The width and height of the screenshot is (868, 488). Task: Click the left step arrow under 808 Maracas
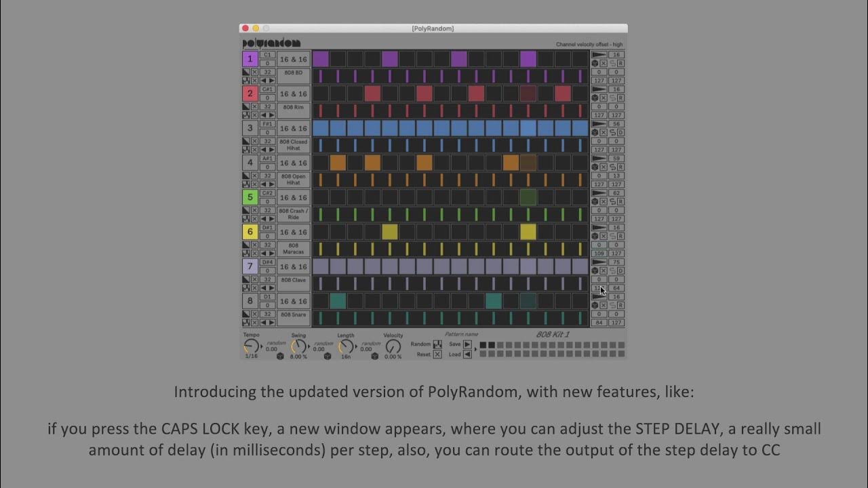tap(264, 252)
